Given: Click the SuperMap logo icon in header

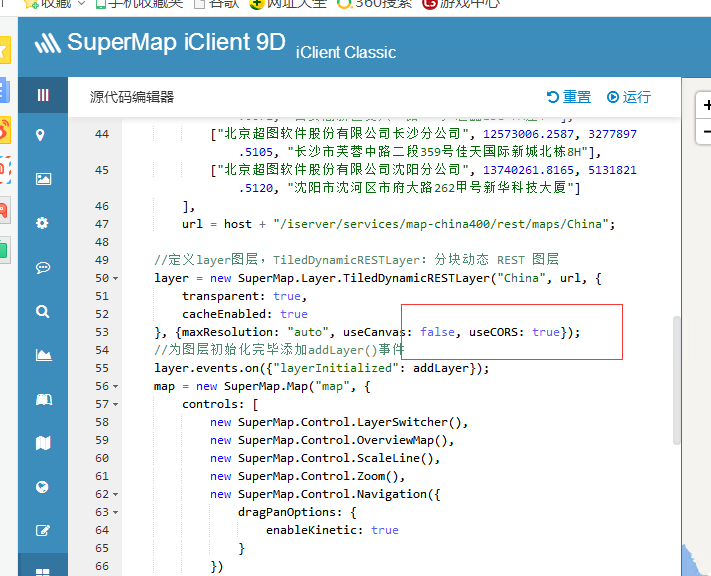Looking at the screenshot, I should 48,44.
